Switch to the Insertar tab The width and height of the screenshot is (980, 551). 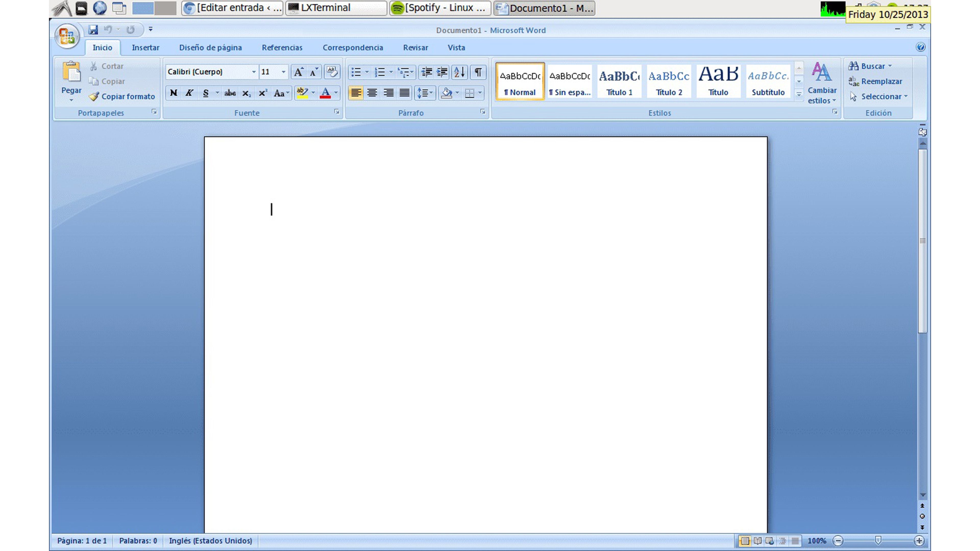coord(145,47)
